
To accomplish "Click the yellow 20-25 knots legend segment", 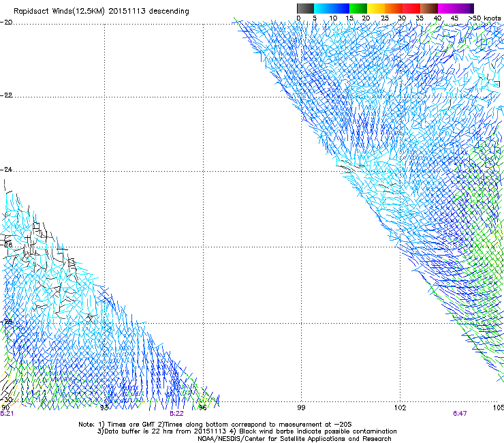I will click(376, 8).
